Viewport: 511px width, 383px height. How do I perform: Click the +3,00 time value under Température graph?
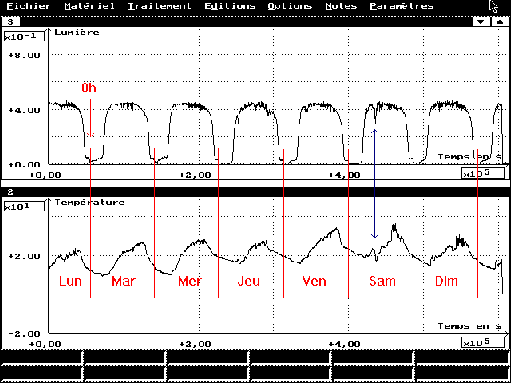195,344
